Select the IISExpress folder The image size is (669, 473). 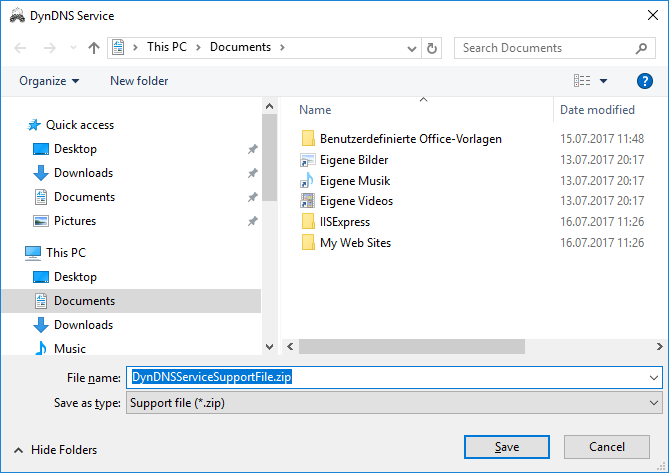(345, 222)
